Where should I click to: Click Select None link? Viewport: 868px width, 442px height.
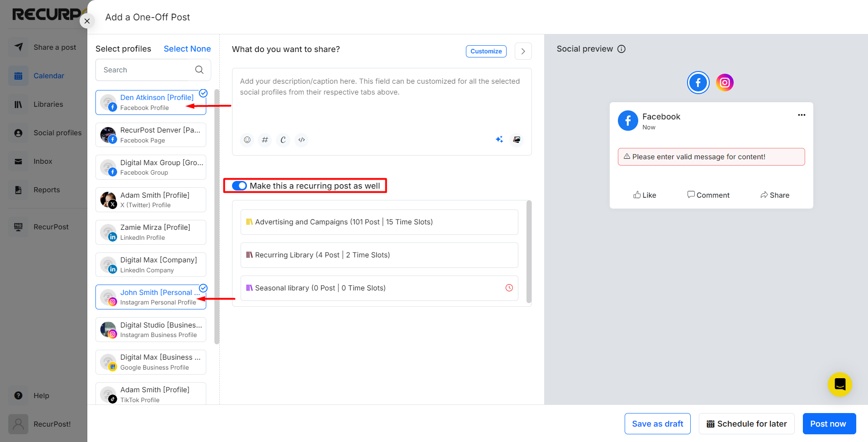(187, 49)
